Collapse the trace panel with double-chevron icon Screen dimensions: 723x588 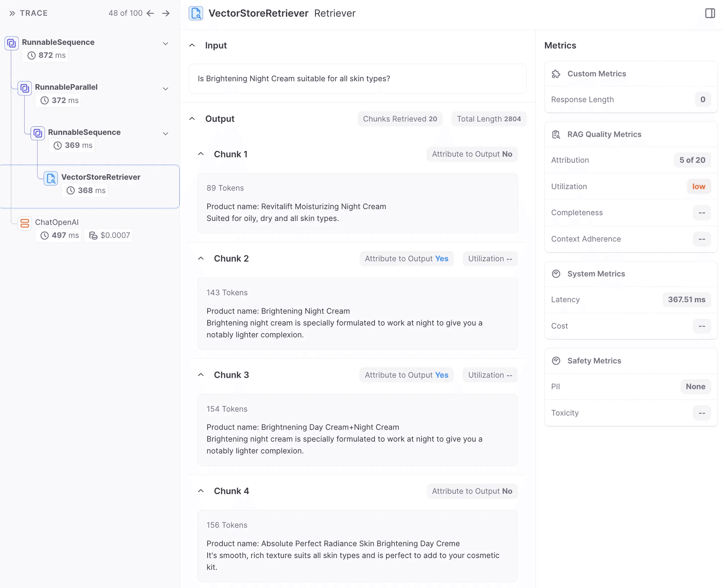point(12,13)
